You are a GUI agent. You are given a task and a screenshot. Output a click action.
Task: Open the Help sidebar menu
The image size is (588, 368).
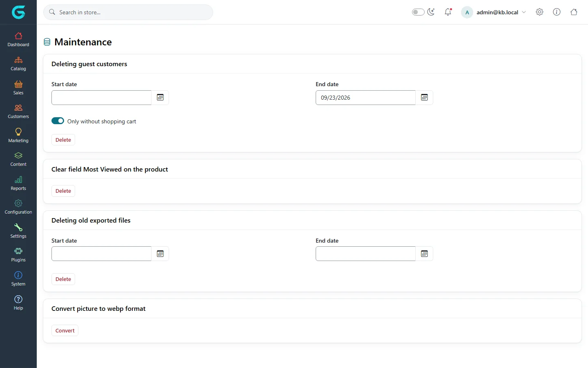pos(18,303)
